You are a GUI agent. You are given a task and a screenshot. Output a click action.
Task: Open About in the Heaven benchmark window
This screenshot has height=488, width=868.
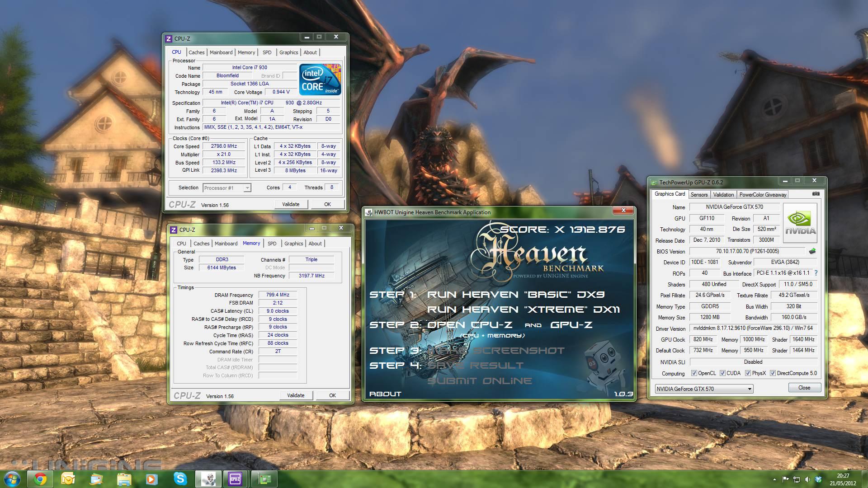click(385, 394)
